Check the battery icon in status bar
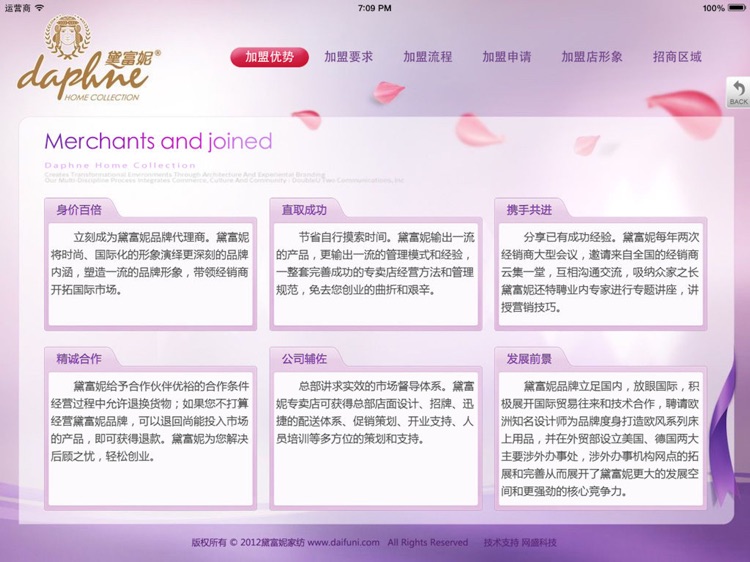Screen dimensions: 750x562 point(737,8)
